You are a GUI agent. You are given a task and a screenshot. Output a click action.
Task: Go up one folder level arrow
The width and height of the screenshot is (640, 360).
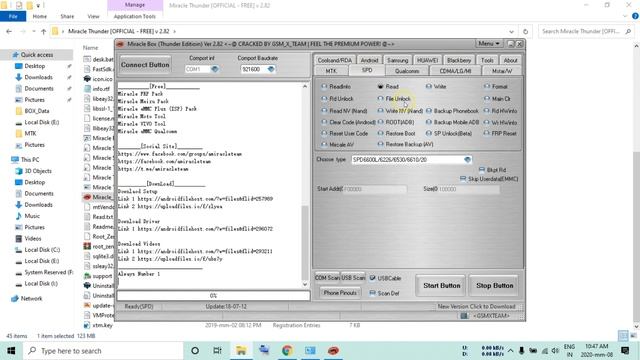[43, 31]
